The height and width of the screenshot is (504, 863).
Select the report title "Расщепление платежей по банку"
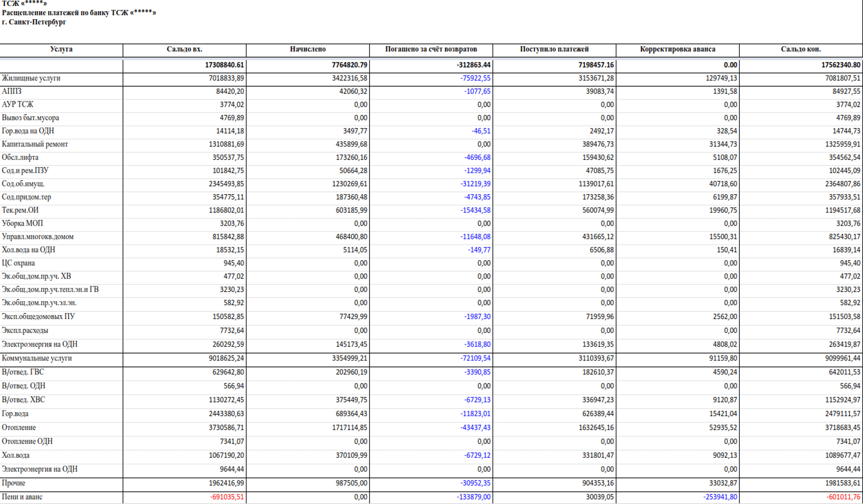click(x=79, y=13)
